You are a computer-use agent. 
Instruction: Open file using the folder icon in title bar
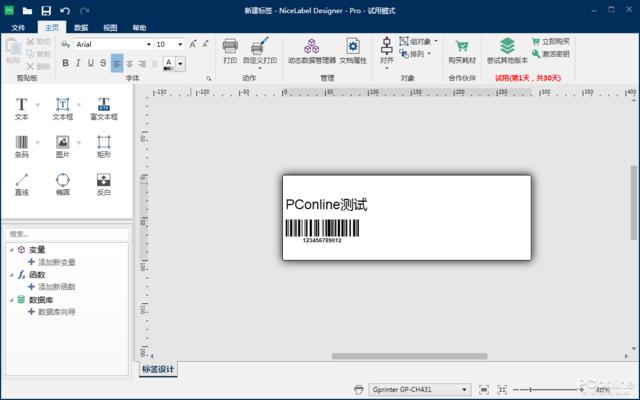[x=27, y=11]
